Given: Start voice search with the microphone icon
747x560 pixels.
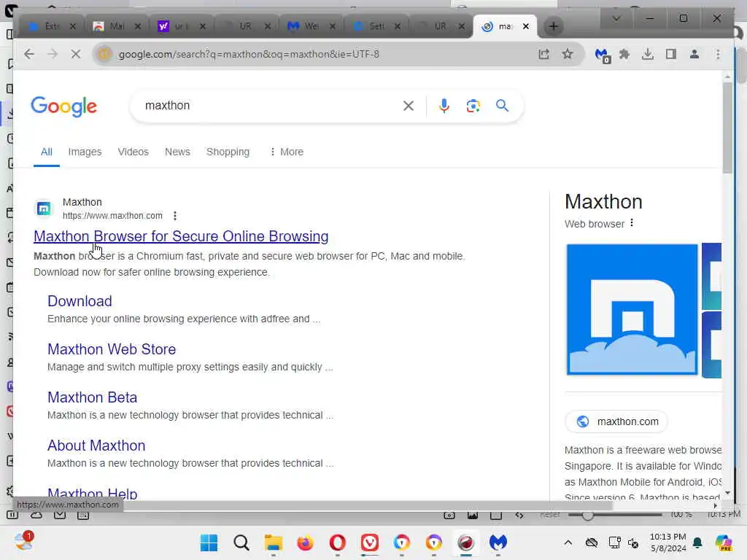Looking at the screenshot, I should click(444, 106).
